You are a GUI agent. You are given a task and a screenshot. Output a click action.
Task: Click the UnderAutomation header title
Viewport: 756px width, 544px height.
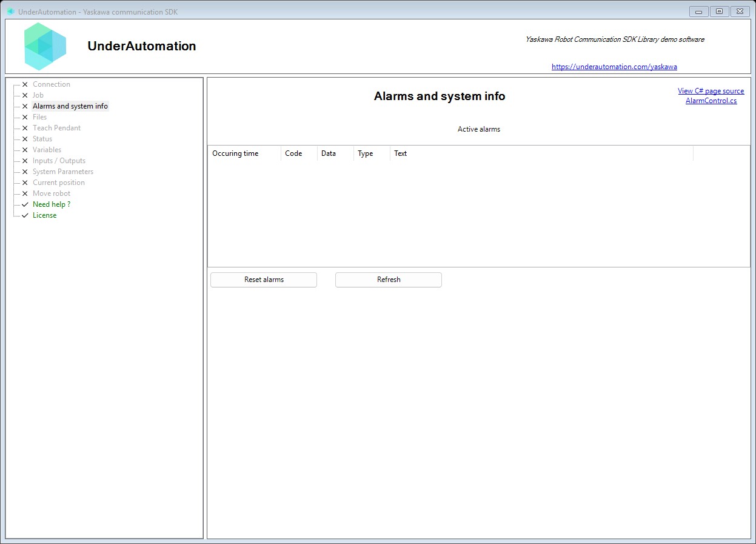142,46
